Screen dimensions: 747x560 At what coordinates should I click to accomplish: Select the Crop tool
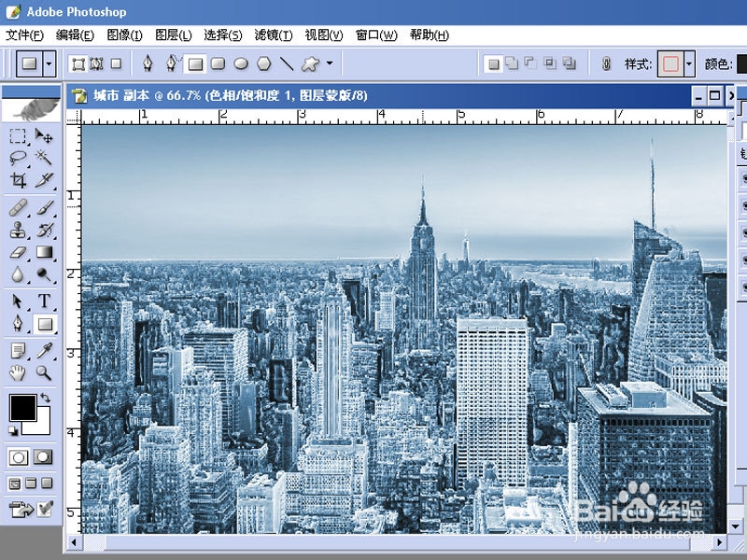pos(18,180)
